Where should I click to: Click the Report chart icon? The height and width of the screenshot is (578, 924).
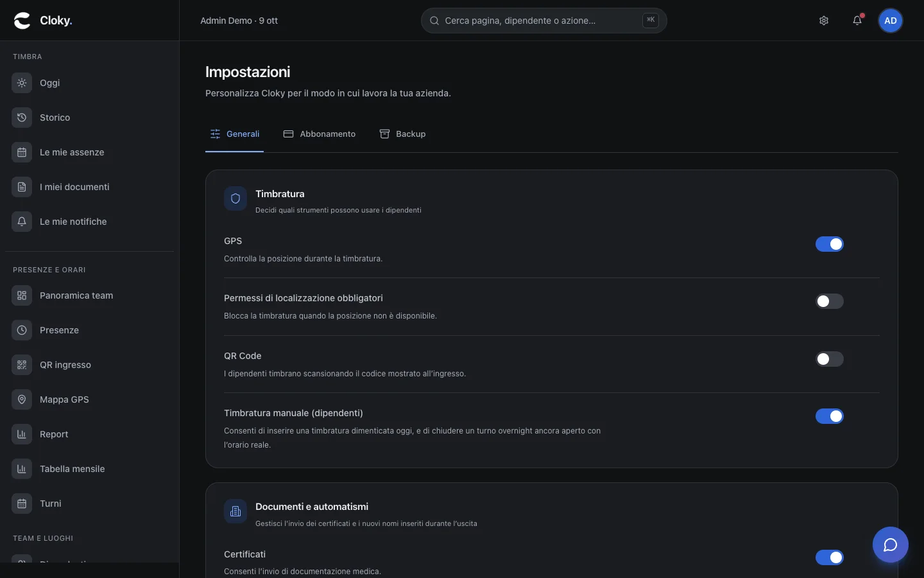pos(22,434)
